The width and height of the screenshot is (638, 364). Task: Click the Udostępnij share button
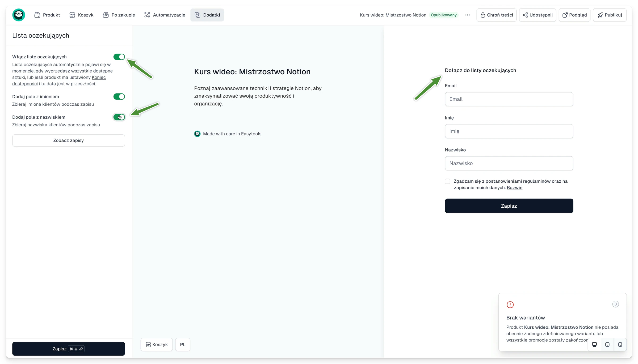coord(538,15)
